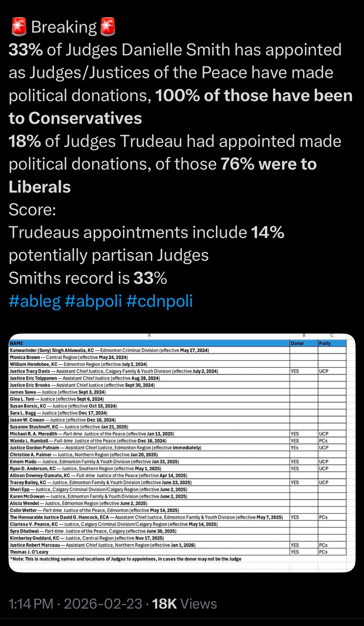364x626 pixels.
Task: Click the Donor column header
Action: tap(297, 343)
